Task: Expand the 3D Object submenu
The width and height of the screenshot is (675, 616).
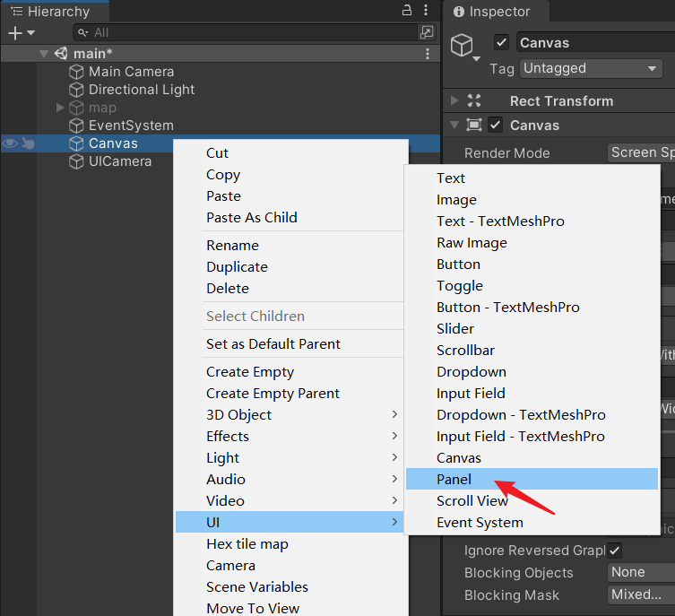Action: pos(290,414)
